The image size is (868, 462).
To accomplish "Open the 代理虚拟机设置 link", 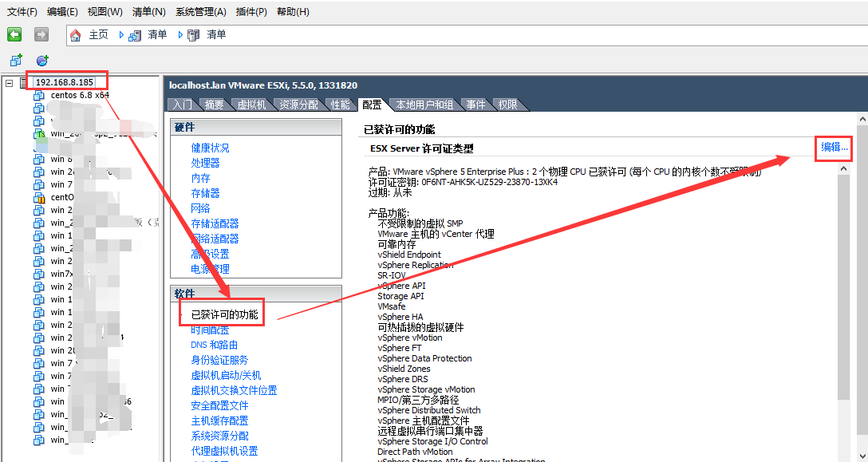I will (224, 451).
